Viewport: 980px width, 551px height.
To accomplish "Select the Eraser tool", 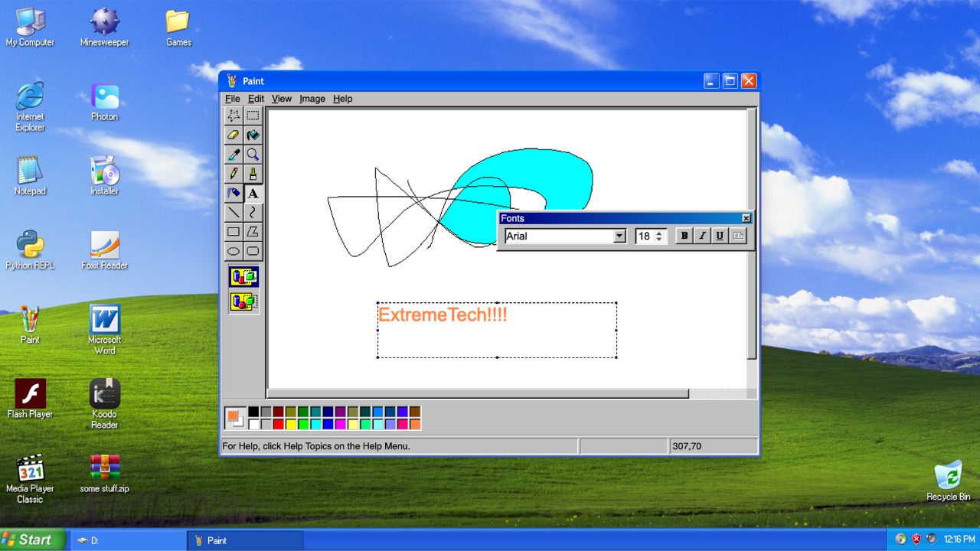I will point(234,135).
